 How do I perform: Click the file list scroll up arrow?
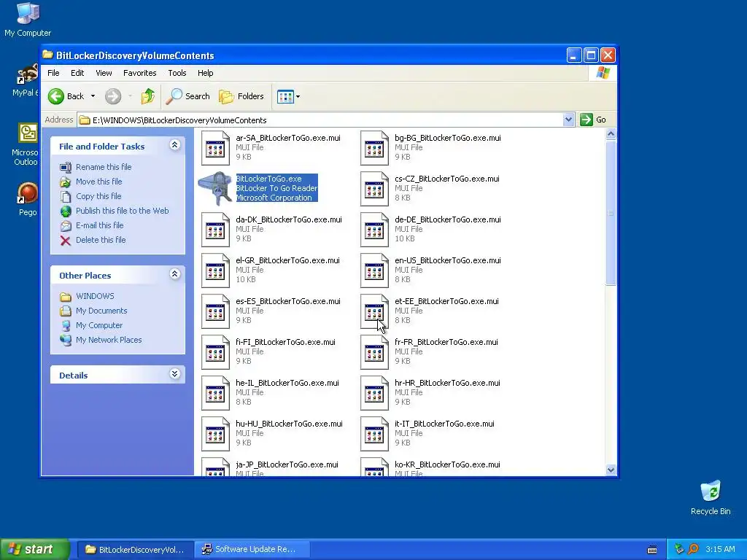coord(611,134)
